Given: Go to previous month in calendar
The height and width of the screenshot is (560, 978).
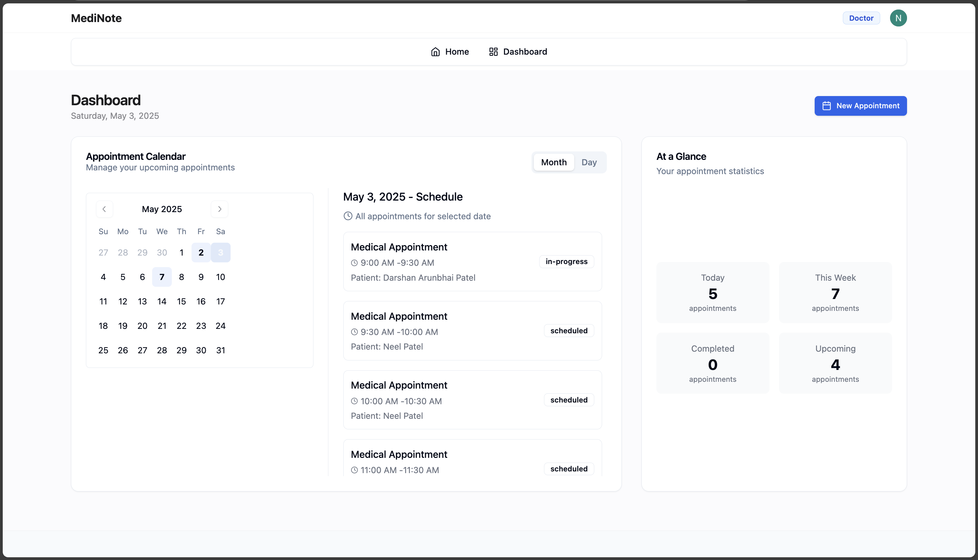Looking at the screenshot, I should coord(104,209).
